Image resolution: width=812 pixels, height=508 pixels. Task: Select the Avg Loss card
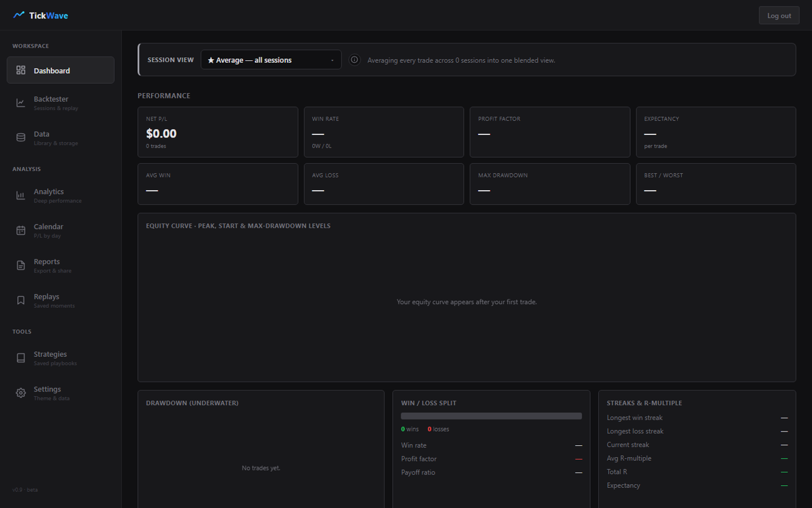pos(384,184)
